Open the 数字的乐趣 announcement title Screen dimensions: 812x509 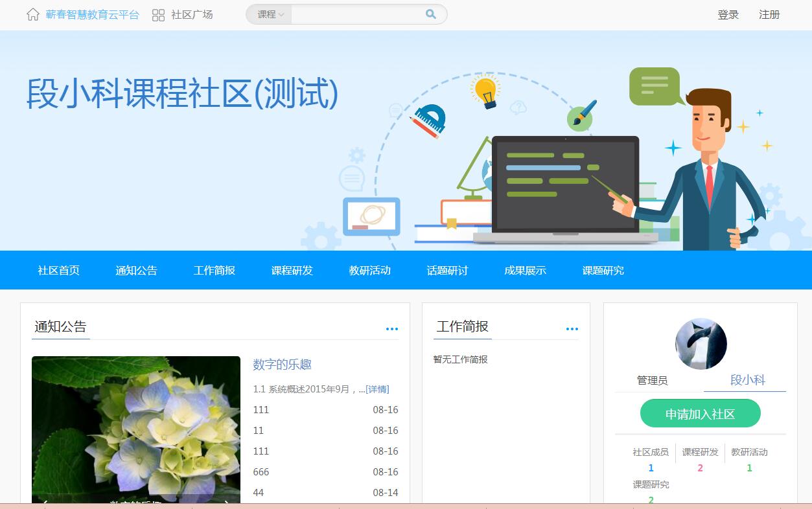tap(282, 365)
